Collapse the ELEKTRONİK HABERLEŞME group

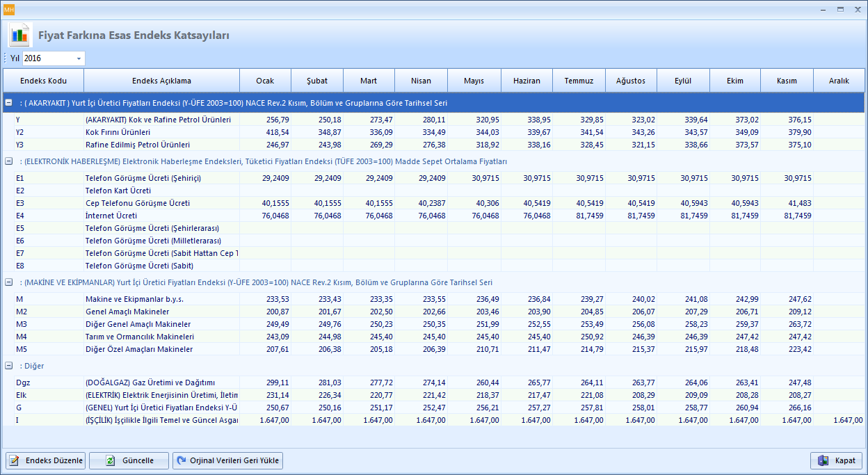[x=8, y=161]
